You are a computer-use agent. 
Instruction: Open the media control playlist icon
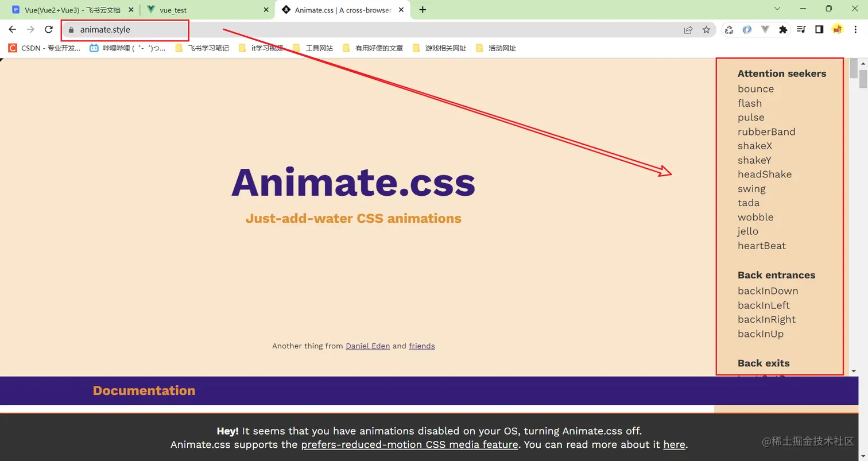pos(801,30)
